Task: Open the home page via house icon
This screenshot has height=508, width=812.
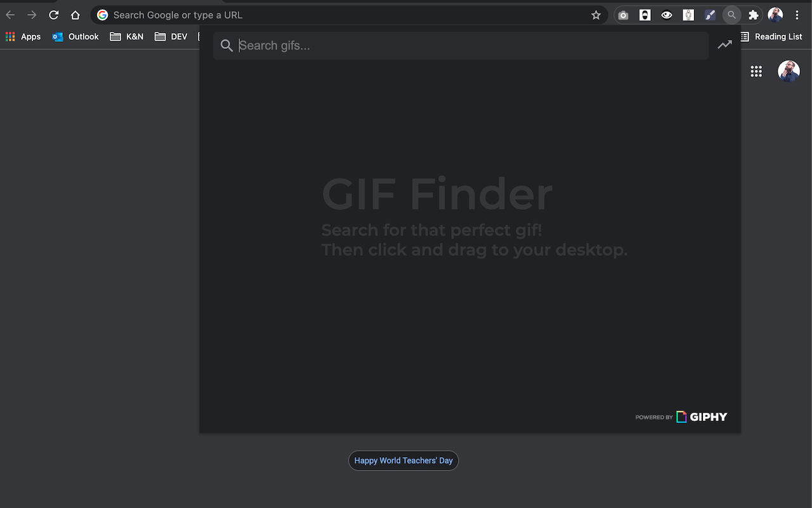Action: tap(75, 15)
